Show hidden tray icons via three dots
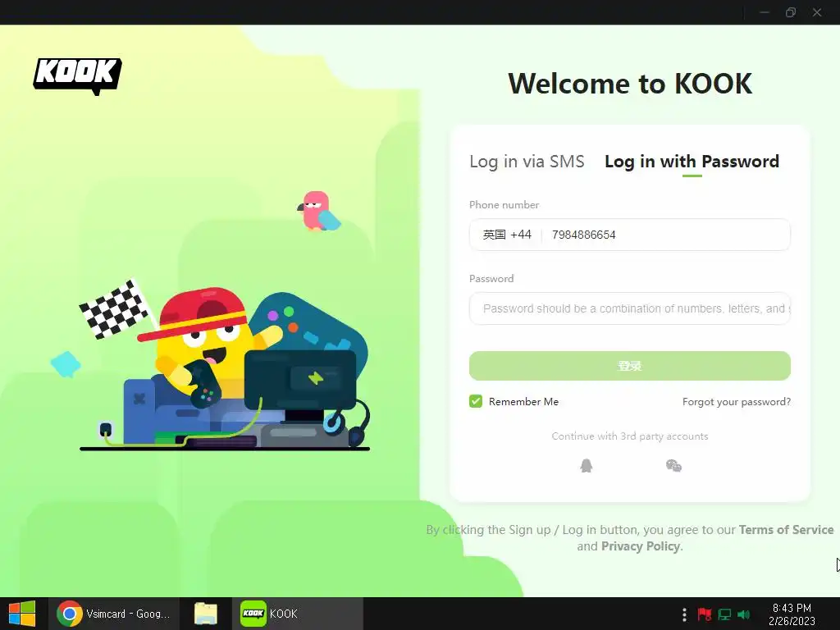 [x=684, y=614]
